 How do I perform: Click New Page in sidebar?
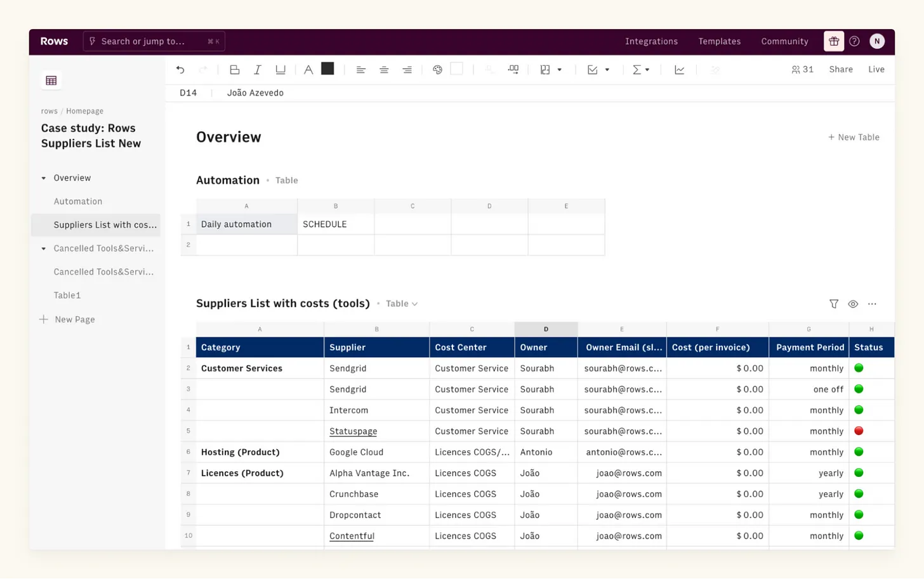[x=67, y=320]
